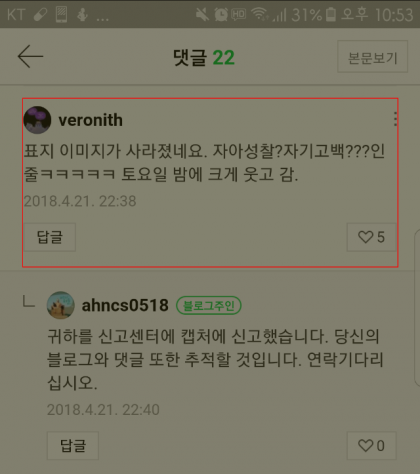420x474 pixels.
Task: Tap the HD voice status icon
Action: (239, 14)
